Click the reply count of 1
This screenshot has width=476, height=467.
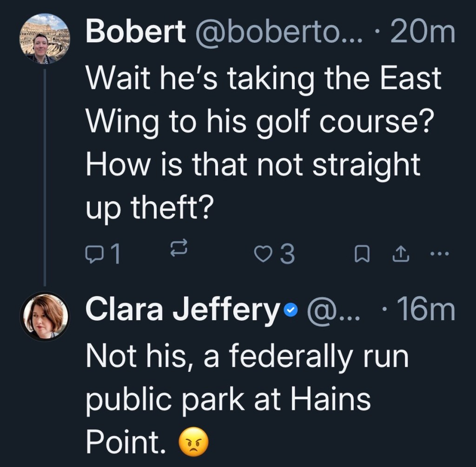(x=115, y=254)
